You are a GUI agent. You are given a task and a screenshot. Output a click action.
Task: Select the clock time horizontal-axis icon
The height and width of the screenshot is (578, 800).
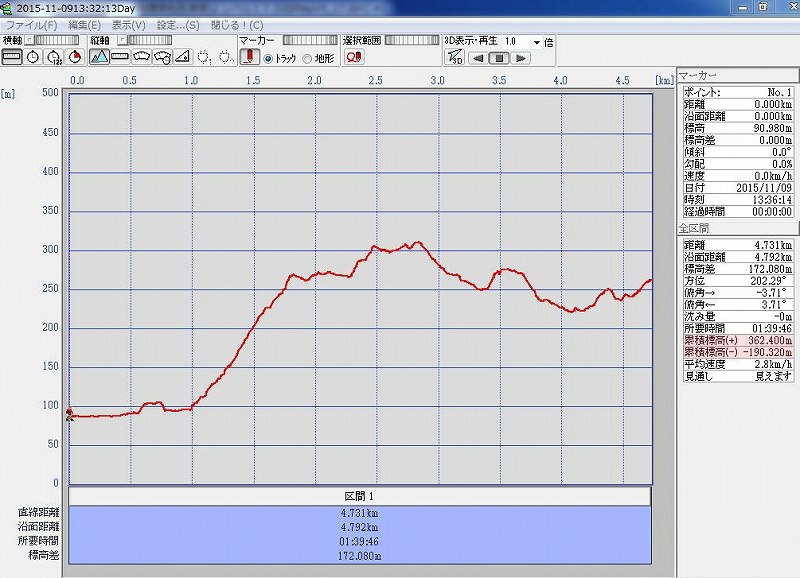click(x=33, y=57)
